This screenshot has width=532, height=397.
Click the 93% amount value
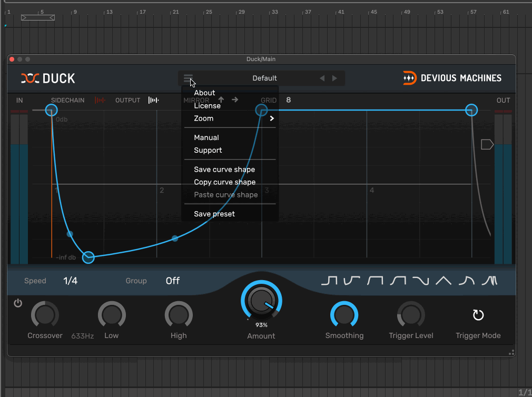(x=261, y=325)
